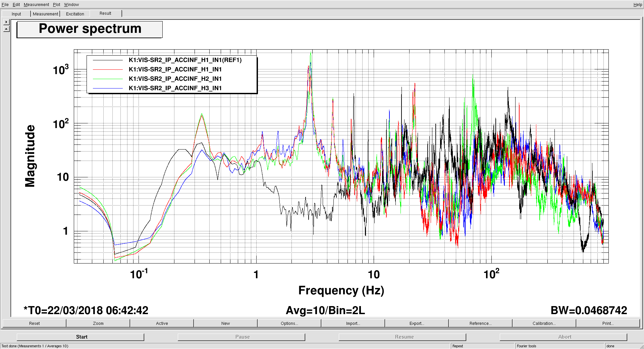Click the Avg=10/Bin=2L text

[325, 310]
